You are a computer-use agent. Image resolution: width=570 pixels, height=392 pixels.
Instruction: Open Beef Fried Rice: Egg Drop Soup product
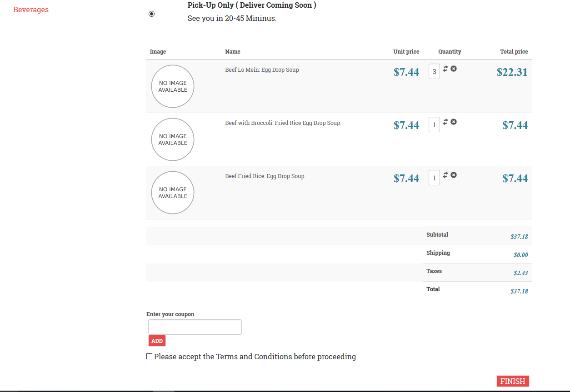265,176
